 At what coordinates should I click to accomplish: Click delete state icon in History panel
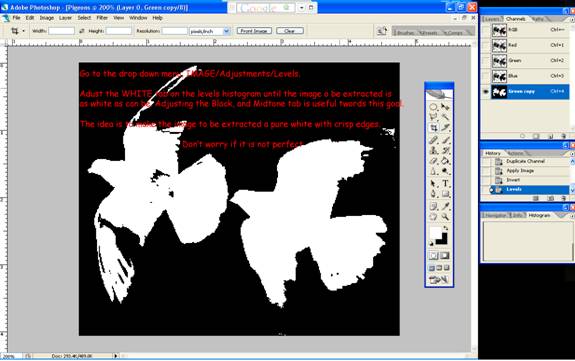point(564,198)
